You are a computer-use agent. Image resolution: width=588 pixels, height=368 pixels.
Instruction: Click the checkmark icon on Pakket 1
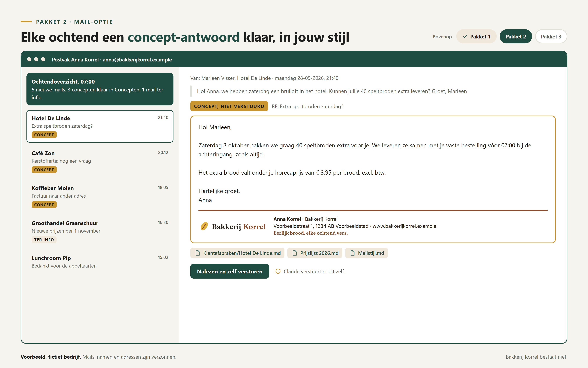point(465,37)
